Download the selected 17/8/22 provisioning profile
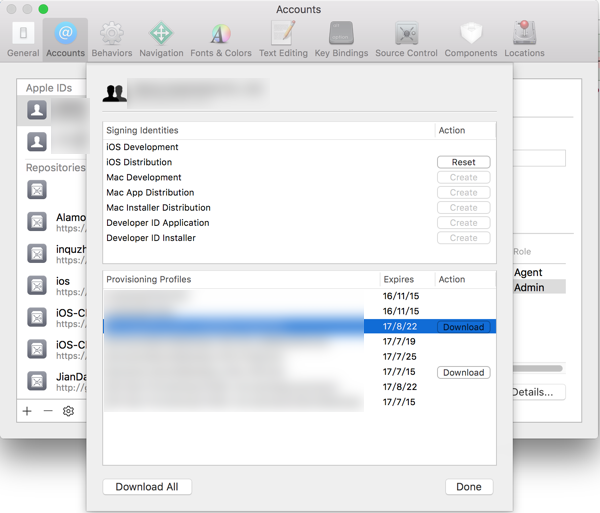 click(463, 327)
